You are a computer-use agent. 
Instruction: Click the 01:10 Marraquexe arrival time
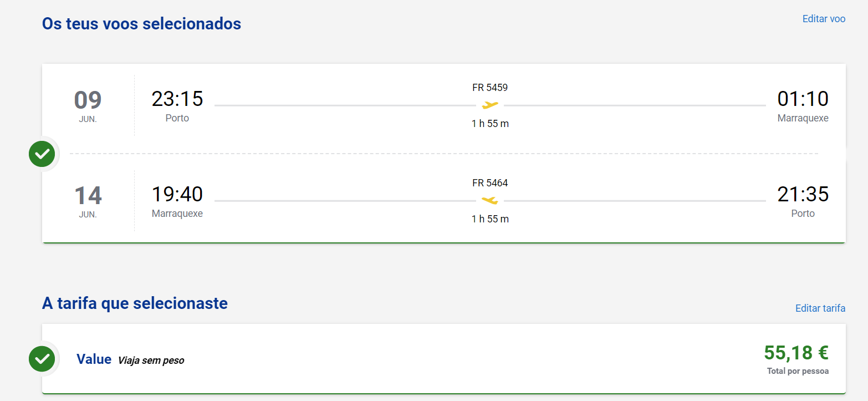click(803, 99)
